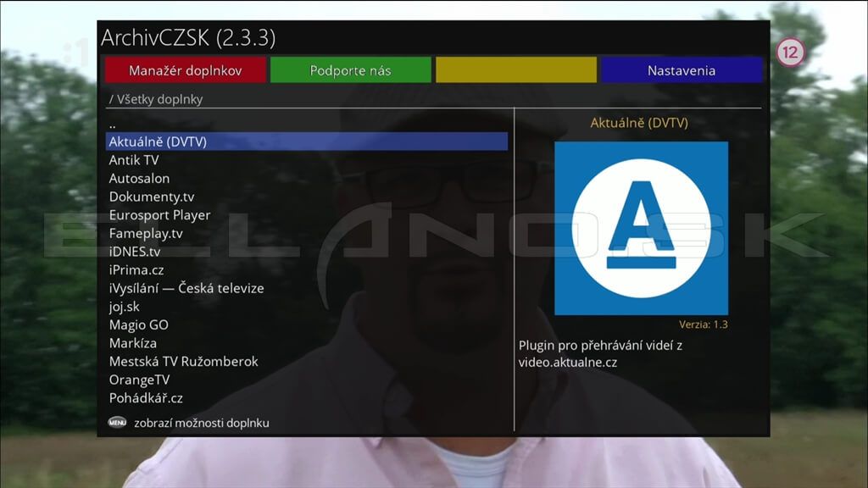868x488 pixels.
Task: Open iDNES.tv addon
Action: point(134,252)
